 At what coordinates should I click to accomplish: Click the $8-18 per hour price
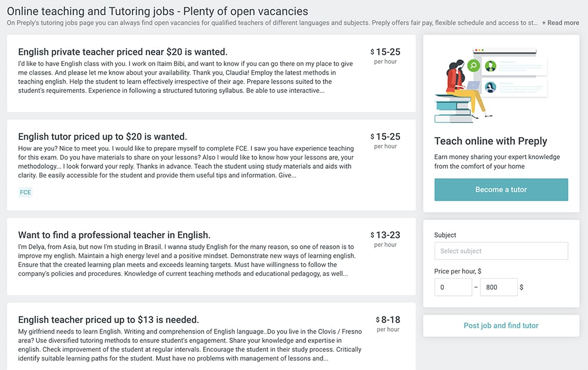point(388,323)
